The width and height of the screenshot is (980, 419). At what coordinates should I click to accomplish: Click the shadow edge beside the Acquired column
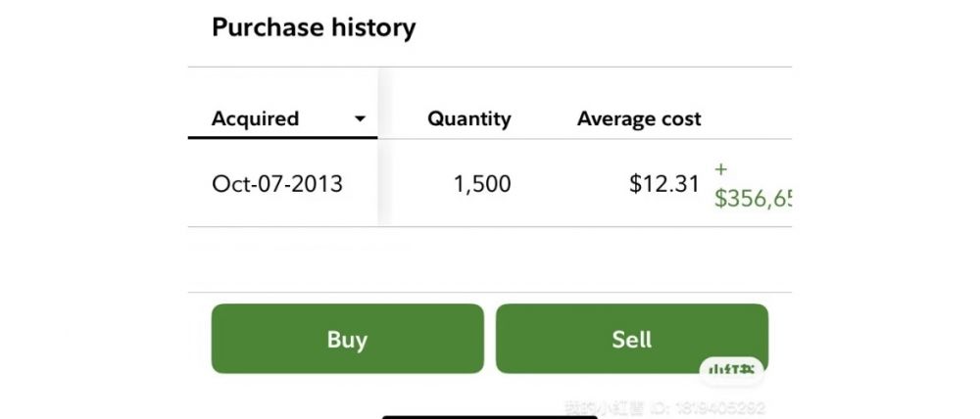click(382, 147)
